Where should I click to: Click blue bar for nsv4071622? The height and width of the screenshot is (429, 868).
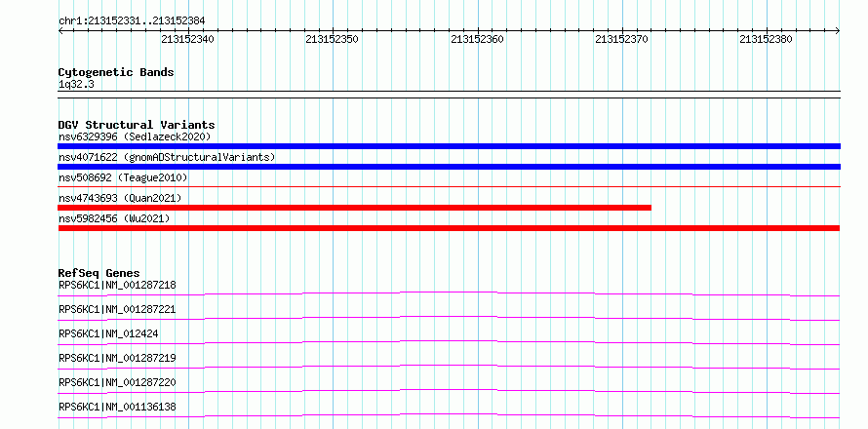coord(449,167)
